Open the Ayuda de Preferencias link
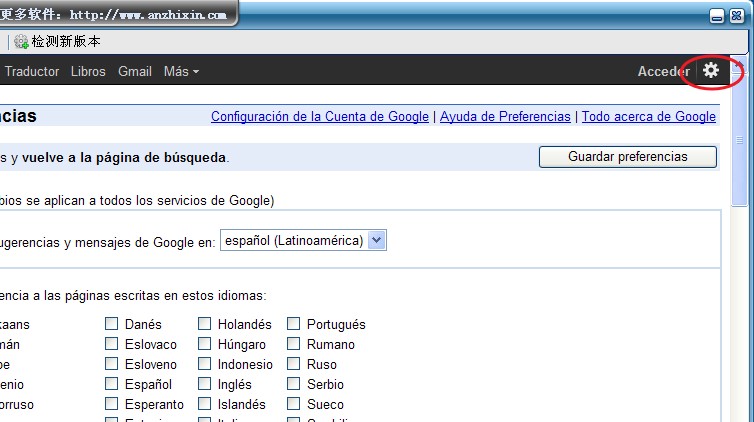This screenshot has height=422, width=754. (505, 116)
